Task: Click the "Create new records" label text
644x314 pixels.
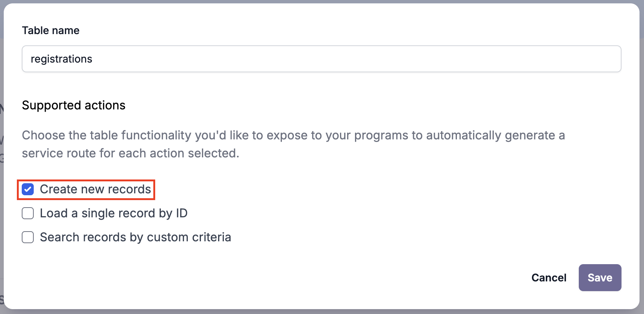Action: 95,189
